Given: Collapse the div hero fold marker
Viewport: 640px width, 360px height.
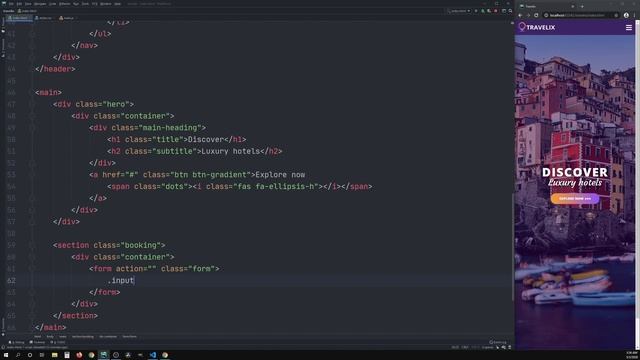Looking at the screenshot, I should coord(32,104).
